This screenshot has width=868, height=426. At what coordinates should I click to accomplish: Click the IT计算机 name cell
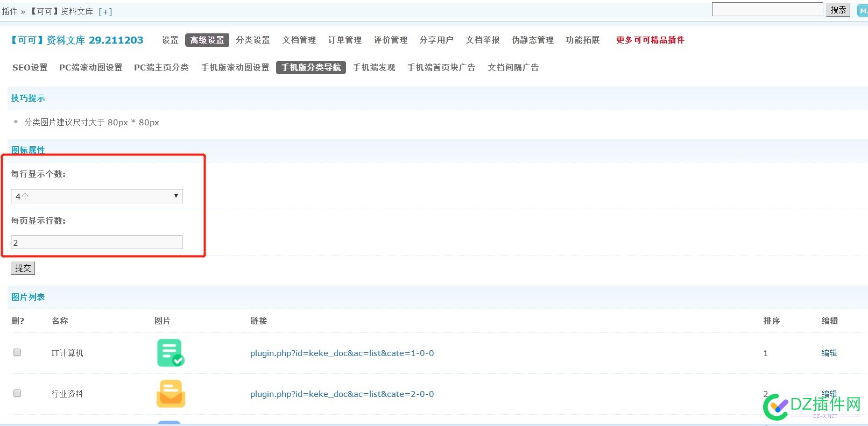tap(67, 353)
